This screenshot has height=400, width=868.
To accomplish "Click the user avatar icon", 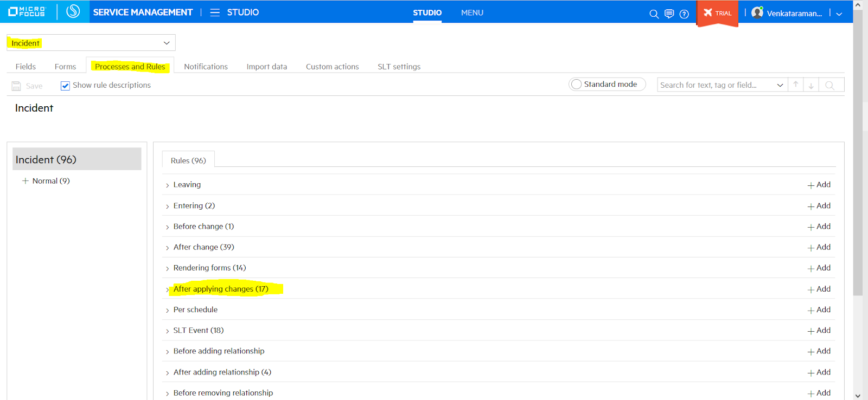I will click(x=757, y=12).
